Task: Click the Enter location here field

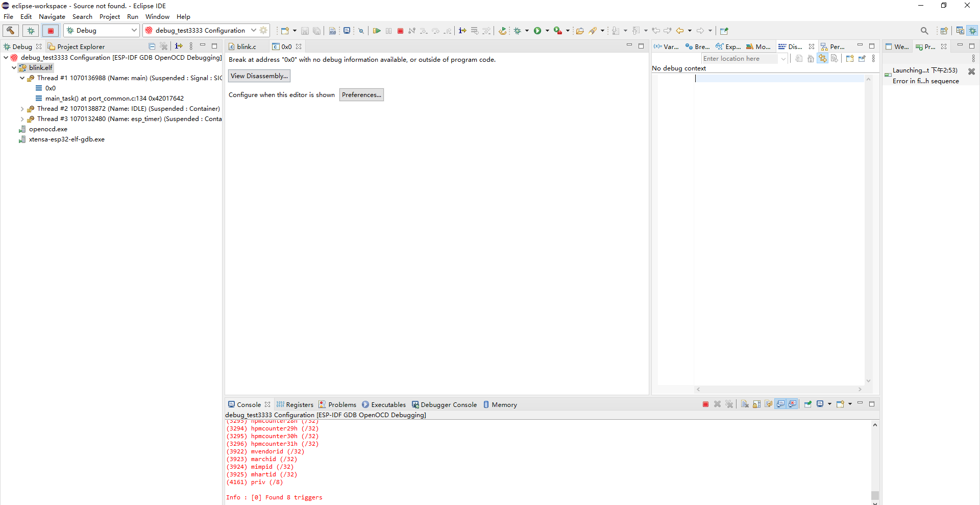Action: [740, 59]
